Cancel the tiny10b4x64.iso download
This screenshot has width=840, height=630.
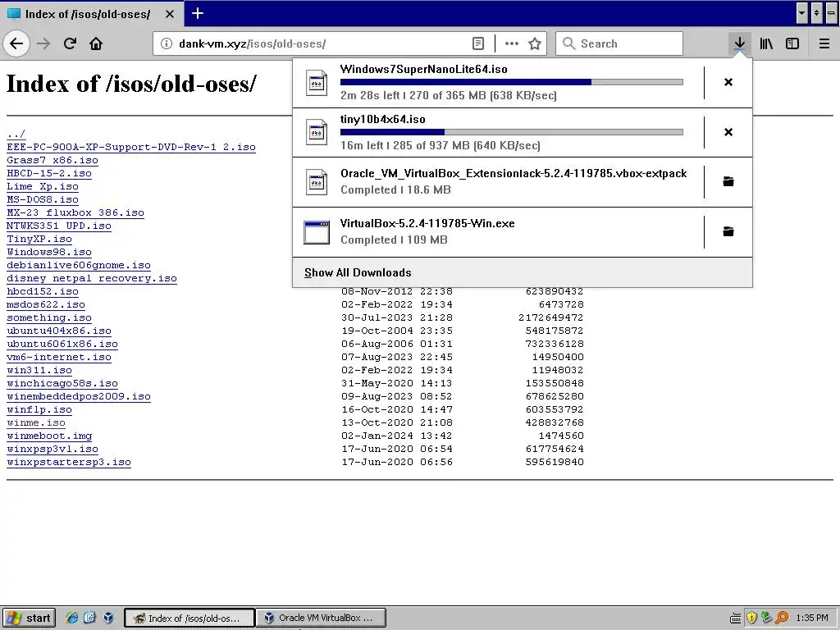[728, 132]
